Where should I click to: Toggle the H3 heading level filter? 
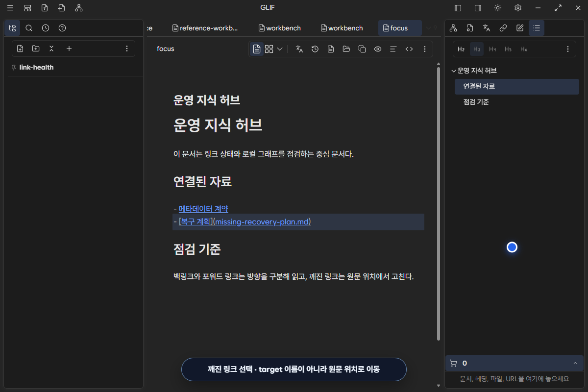pyautogui.click(x=477, y=49)
